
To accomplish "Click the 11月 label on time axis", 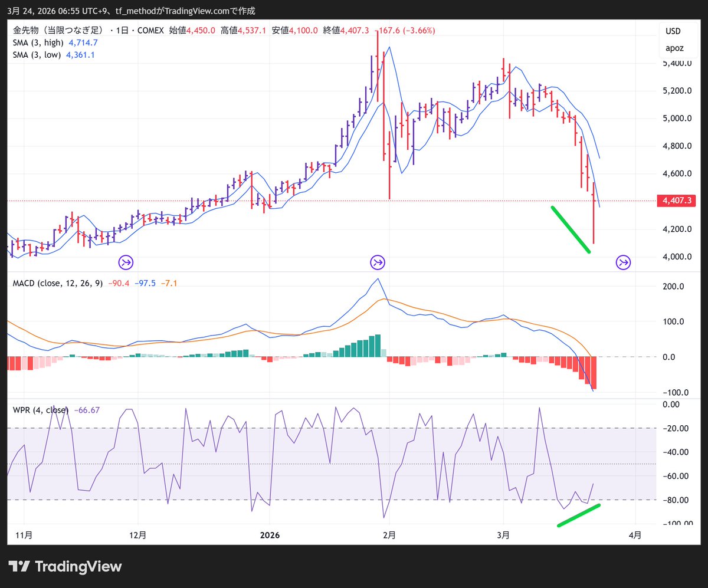I will [24, 536].
